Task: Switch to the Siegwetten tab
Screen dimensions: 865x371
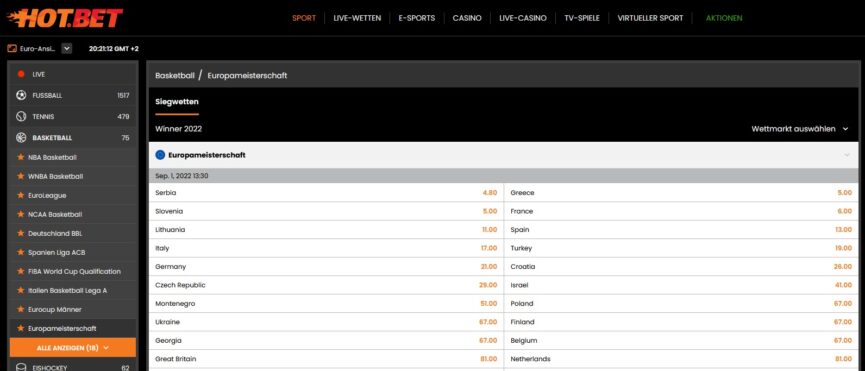Action: 177,102
